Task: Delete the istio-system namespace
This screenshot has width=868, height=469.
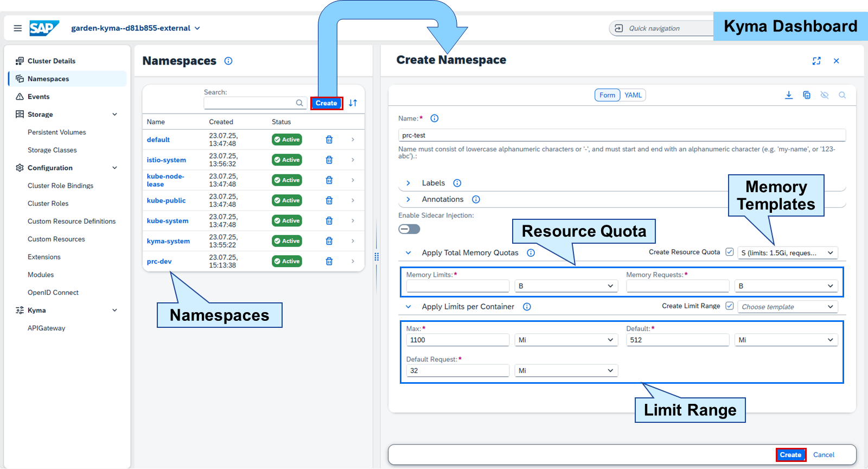Action: click(329, 160)
